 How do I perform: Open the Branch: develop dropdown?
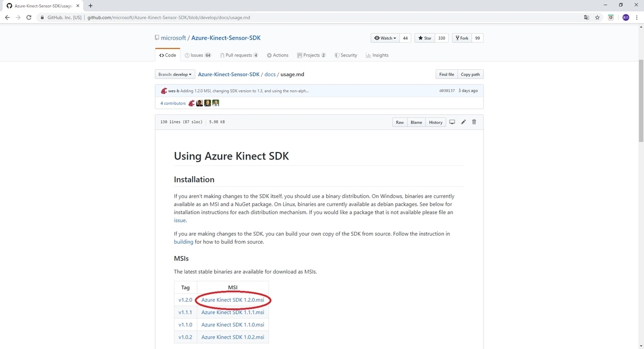click(174, 75)
